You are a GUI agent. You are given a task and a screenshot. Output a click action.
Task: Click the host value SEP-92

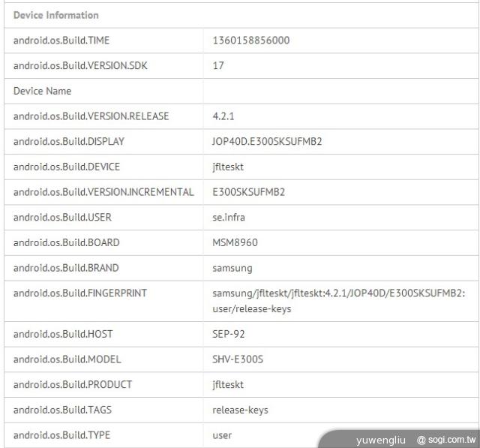229,334
